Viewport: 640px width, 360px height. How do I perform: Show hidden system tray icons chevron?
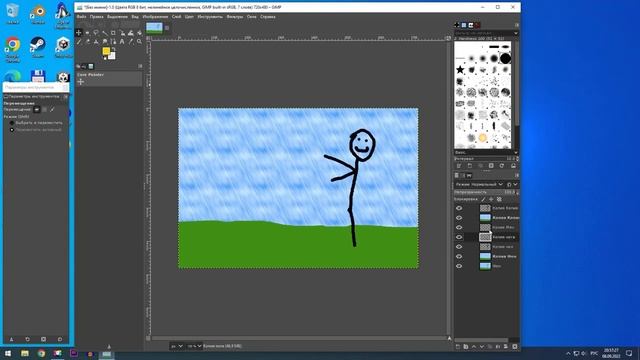pyautogui.click(x=568, y=353)
